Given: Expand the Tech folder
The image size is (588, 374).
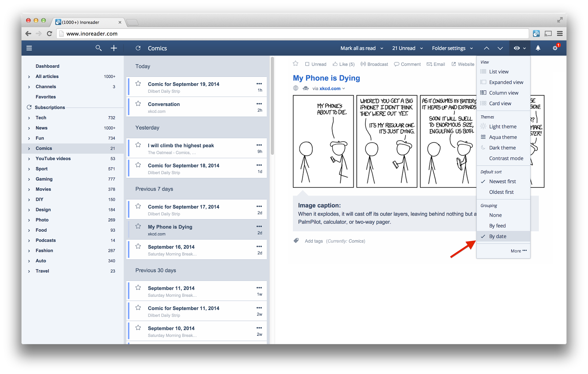Looking at the screenshot, I should coord(29,118).
